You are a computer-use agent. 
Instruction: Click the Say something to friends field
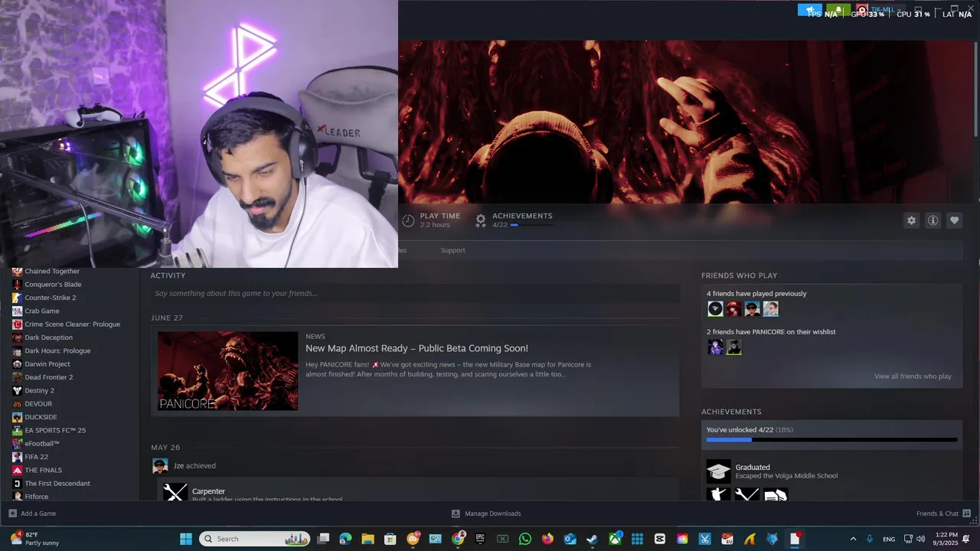pos(415,293)
